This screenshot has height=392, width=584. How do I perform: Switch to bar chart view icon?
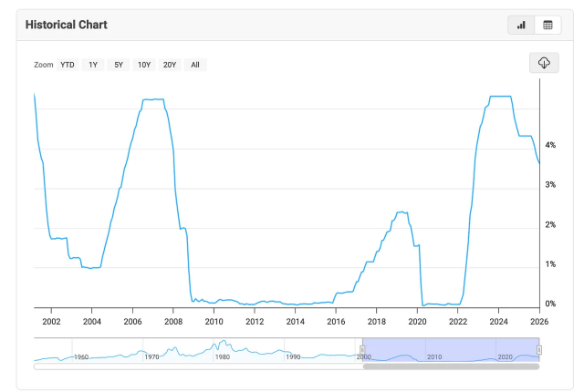(x=521, y=25)
